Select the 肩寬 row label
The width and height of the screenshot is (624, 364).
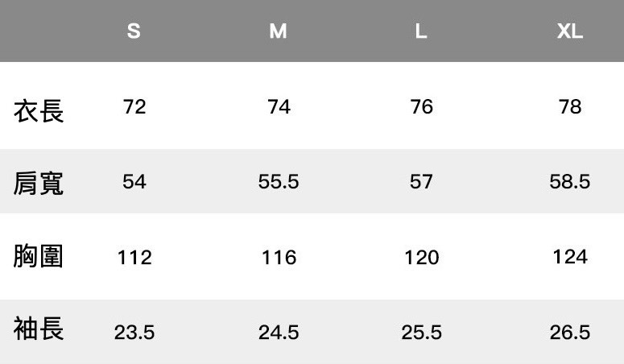click(39, 184)
